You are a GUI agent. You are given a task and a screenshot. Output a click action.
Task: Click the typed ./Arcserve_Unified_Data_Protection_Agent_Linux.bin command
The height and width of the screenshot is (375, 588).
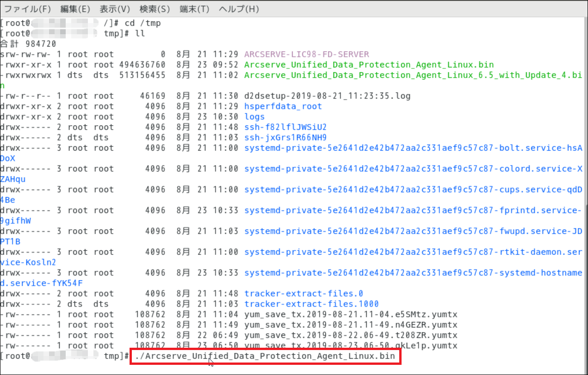tap(266, 356)
